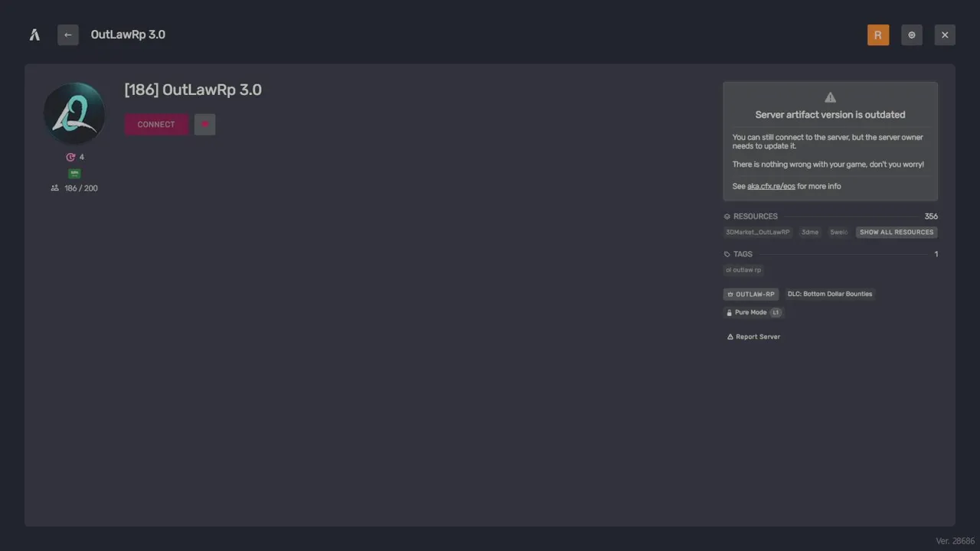
Task: Click the warning triangle on outdated notice
Action: point(830,97)
